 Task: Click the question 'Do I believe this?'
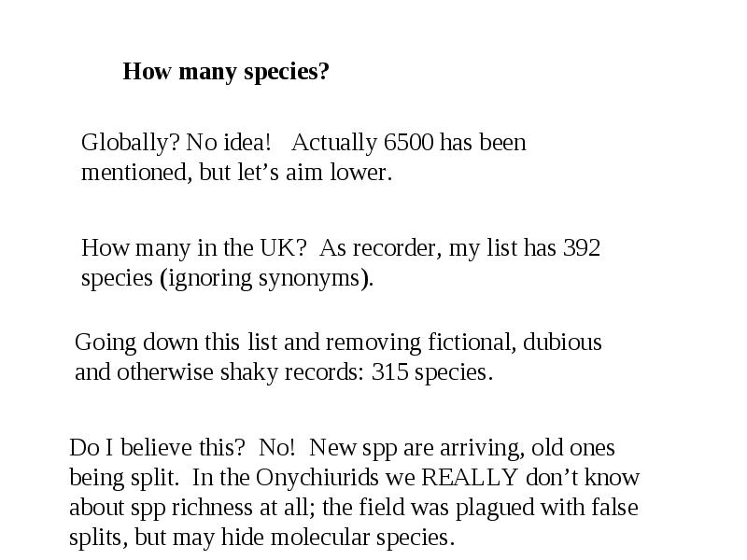tap(157, 448)
